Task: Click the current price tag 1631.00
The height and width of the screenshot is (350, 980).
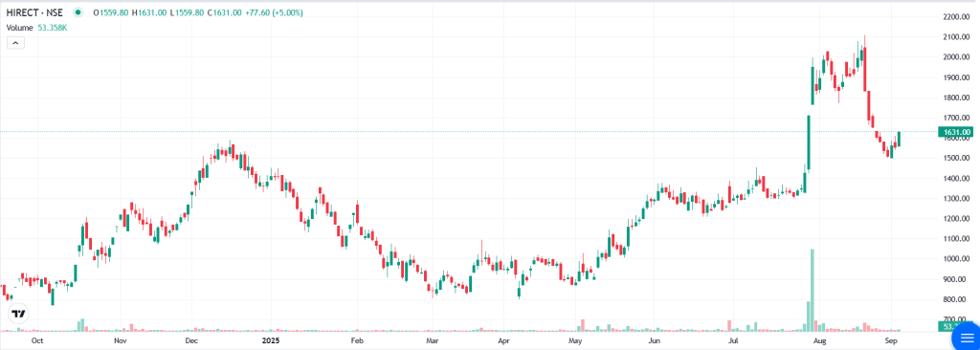Action: click(x=957, y=132)
